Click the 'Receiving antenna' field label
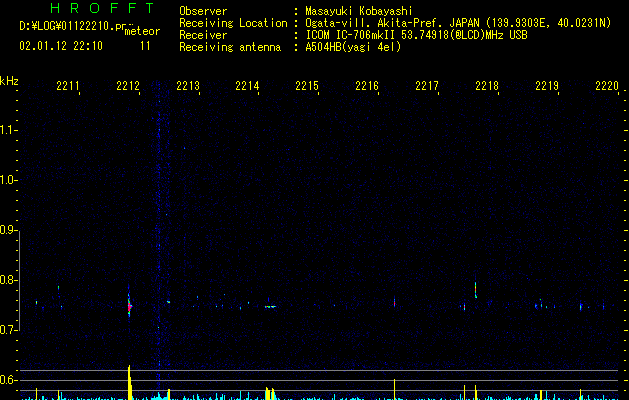Screen dimensions: 629x400 pyautogui.click(x=230, y=47)
